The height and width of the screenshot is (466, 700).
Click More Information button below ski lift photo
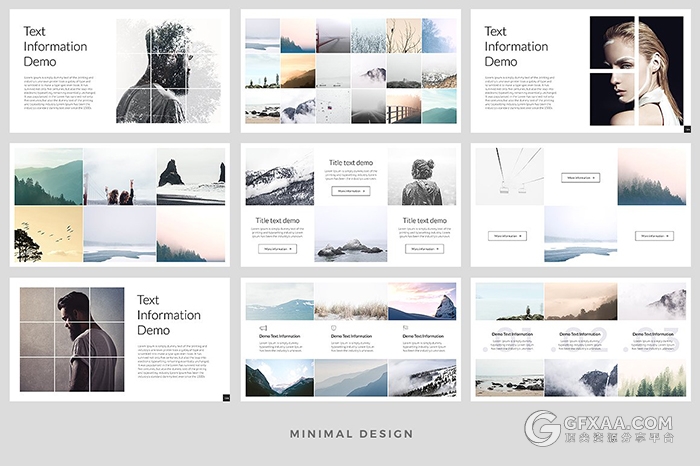click(507, 236)
